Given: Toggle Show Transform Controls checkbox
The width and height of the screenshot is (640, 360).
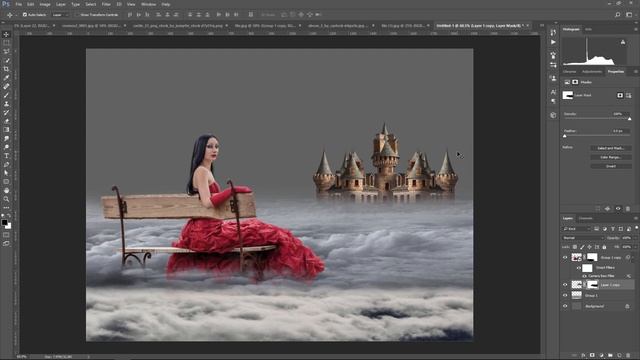Looking at the screenshot, I should coord(77,15).
